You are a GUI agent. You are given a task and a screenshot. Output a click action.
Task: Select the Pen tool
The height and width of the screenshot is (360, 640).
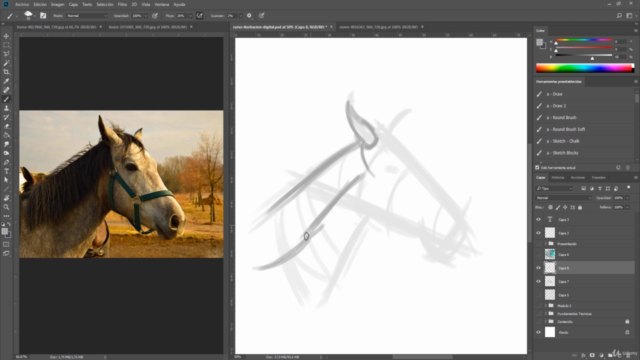click(7, 162)
